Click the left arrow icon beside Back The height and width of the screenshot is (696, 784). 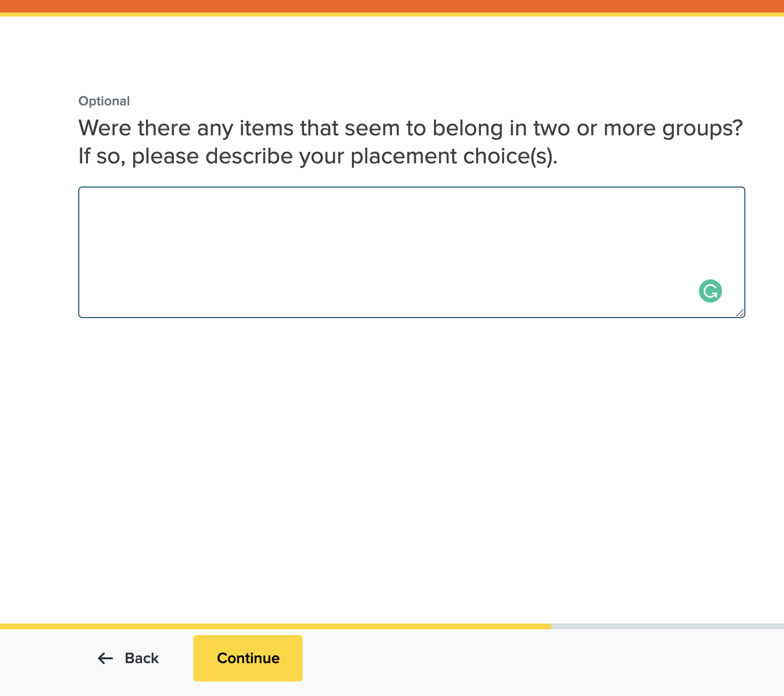point(105,658)
